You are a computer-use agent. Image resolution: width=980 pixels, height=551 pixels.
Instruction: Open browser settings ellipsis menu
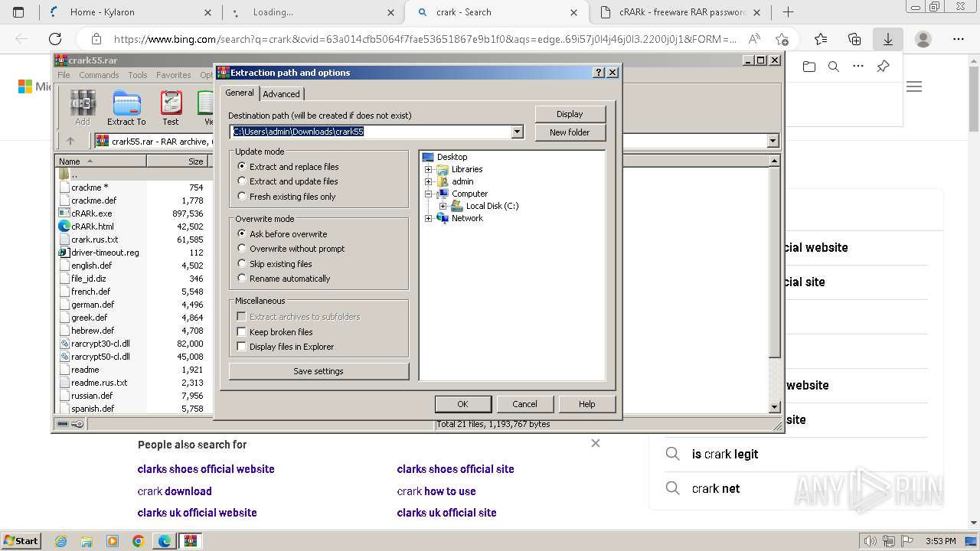tap(959, 39)
